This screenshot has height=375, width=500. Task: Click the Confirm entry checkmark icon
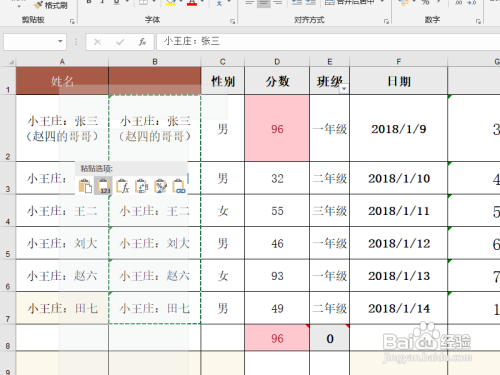[120, 42]
